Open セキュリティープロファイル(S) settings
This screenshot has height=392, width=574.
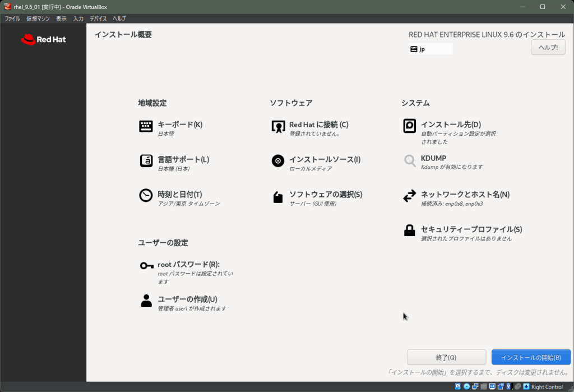(x=471, y=229)
